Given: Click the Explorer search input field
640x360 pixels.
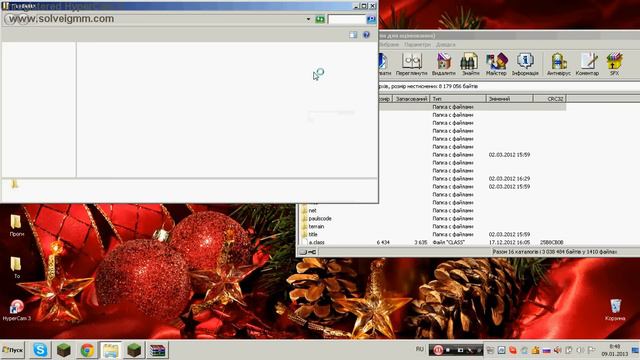Looking at the screenshot, I should (x=347, y=19).
